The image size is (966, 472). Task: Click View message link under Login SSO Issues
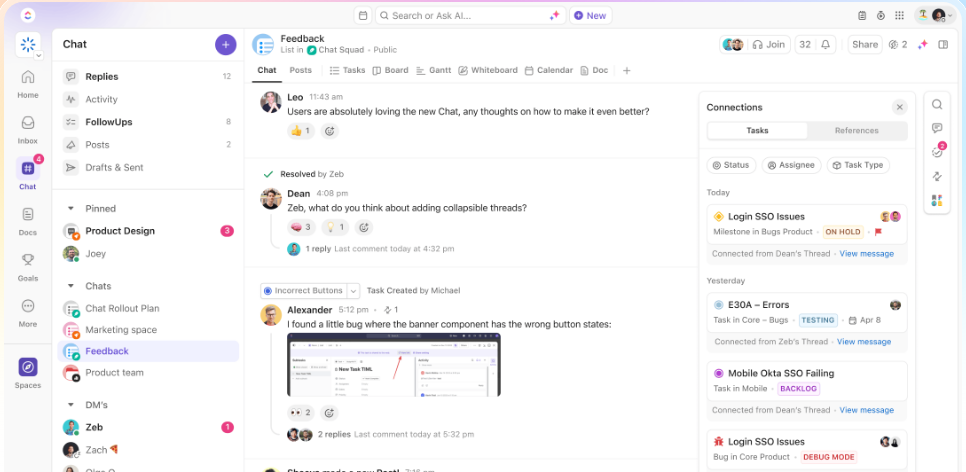[866, 253]
